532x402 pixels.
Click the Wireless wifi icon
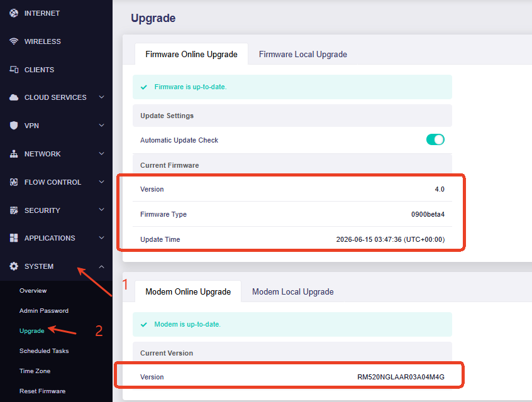(14, 41)
